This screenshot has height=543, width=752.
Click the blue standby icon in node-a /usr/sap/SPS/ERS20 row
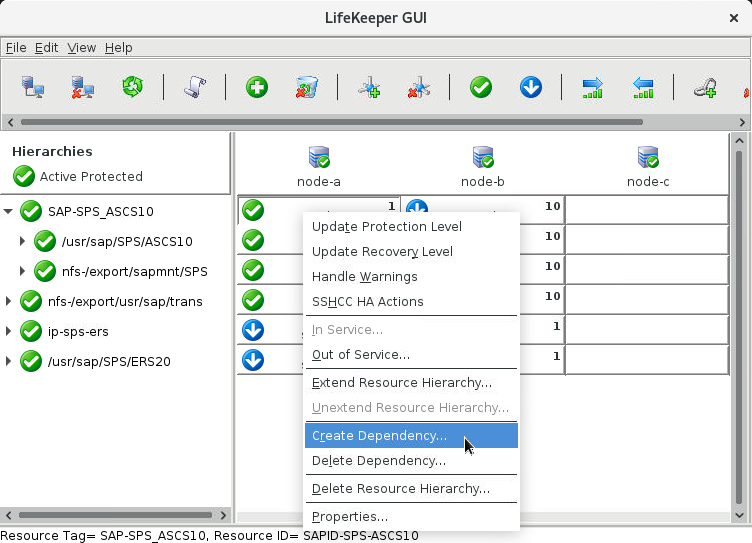click(253, 360)
